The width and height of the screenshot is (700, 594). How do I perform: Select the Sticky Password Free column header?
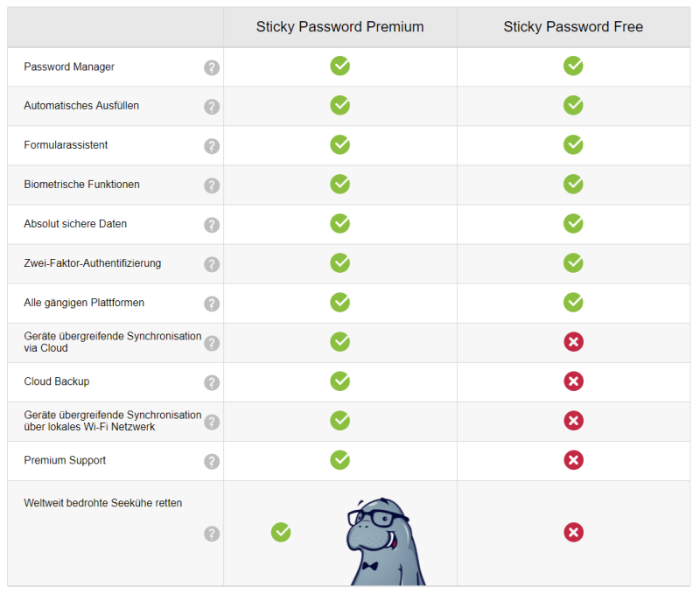click(573, 27)
